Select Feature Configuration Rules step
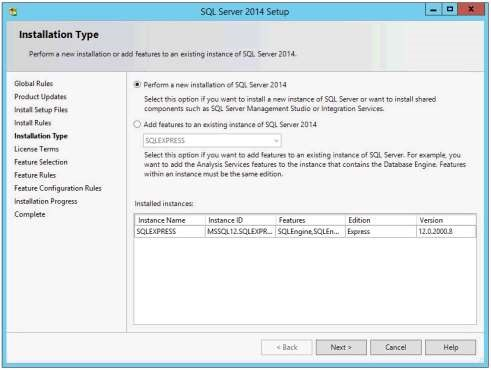This screenshot has width=491, height=370. point(58,188)
